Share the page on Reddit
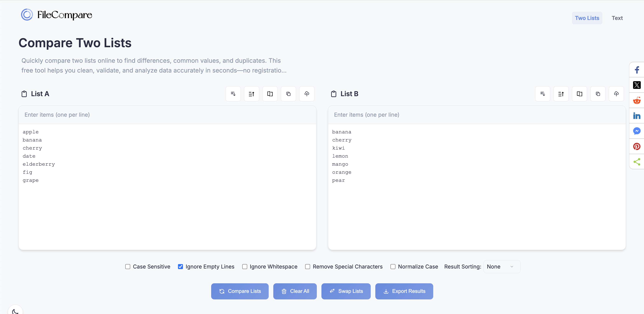The height and width of the screenshot is (314, 644). pos(637,100)
